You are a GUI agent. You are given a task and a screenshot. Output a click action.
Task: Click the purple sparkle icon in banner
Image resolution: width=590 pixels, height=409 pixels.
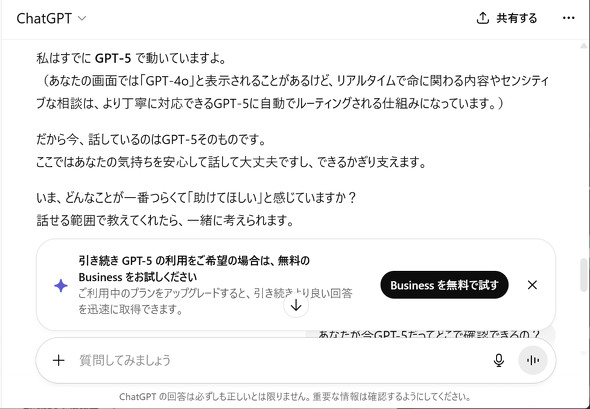pos(61,286)
